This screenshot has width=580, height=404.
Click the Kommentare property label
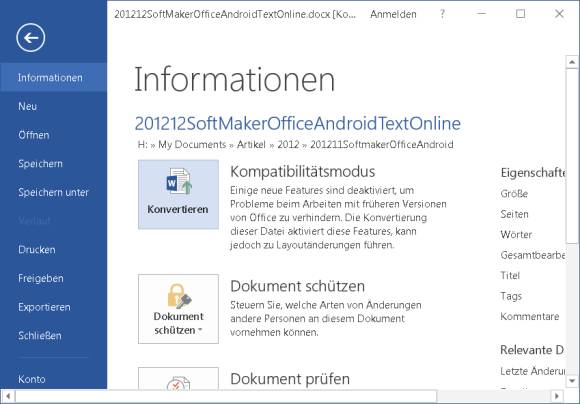click(530, 316)
